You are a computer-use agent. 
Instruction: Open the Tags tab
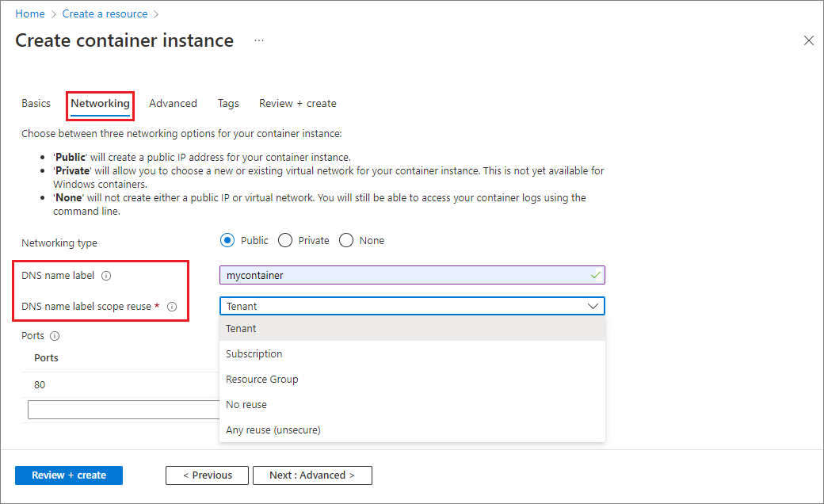[x=228, y=103]
